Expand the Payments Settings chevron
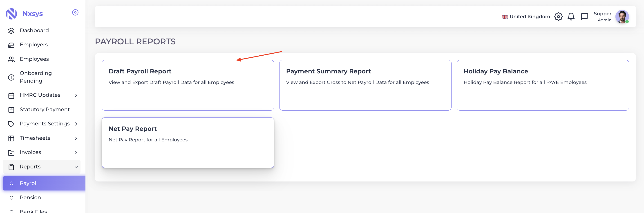 76,124
